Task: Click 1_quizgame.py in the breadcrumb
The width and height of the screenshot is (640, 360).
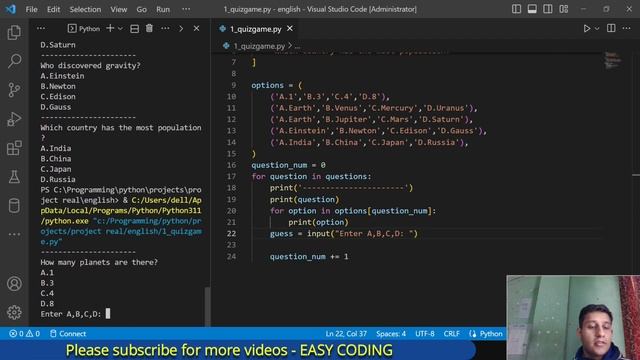Action: (x=259, y=46)
